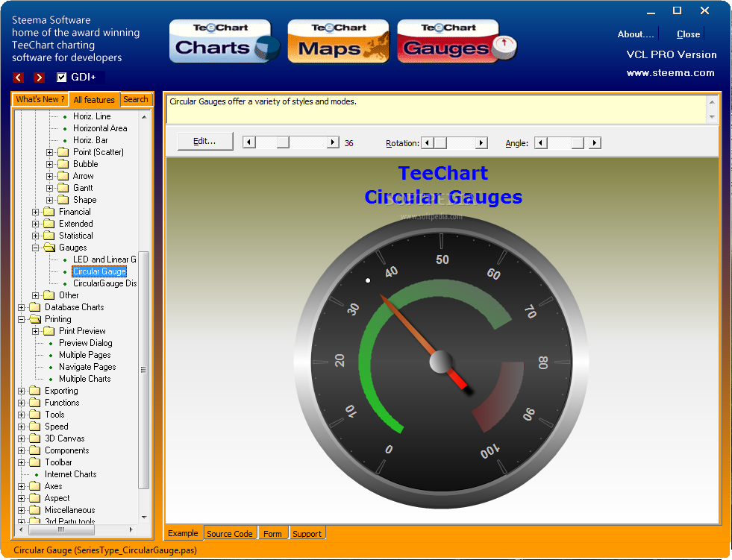
Task: Select Preview Dialog tree item
Action: (x=85, y=343)
